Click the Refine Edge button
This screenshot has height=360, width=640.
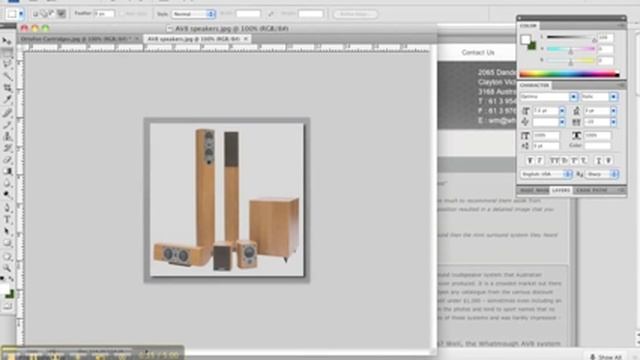(x=355, y=14)
